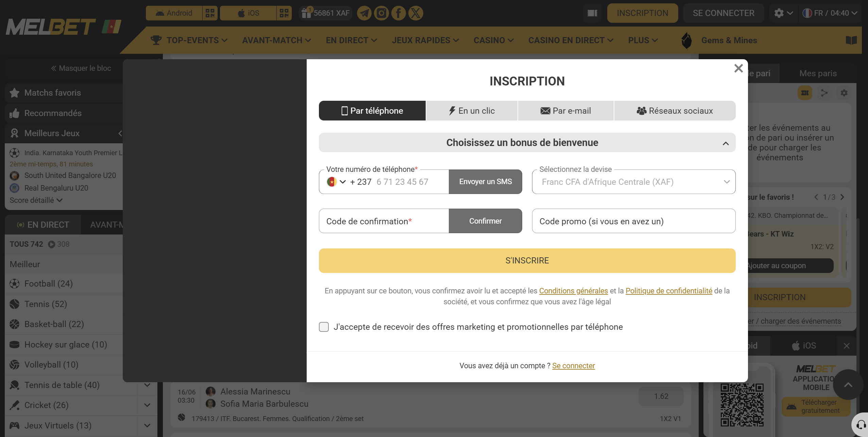Open Basket-ball (22) sport
Screen dimensions: 868x437
[x=64, y=324]
